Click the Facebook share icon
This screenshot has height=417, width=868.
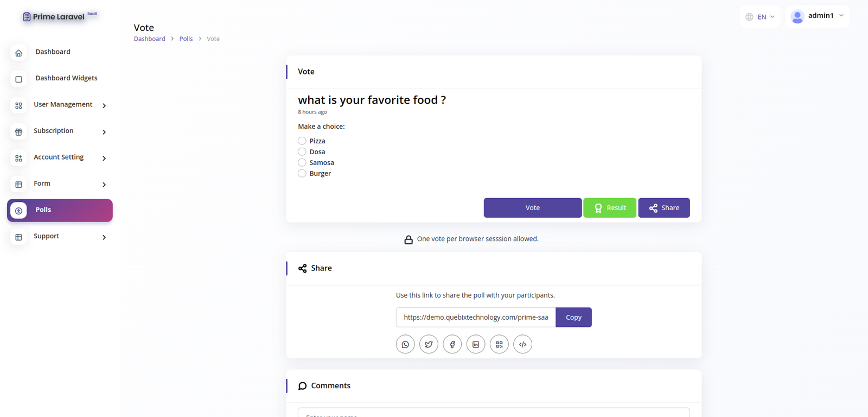click(x=452, y=344)
